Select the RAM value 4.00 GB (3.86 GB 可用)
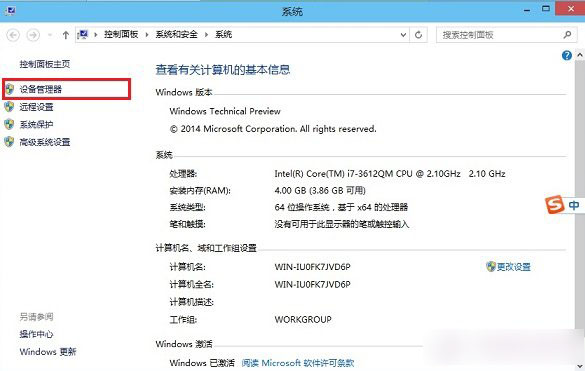The image size is (585, 371). pos(320,191)
